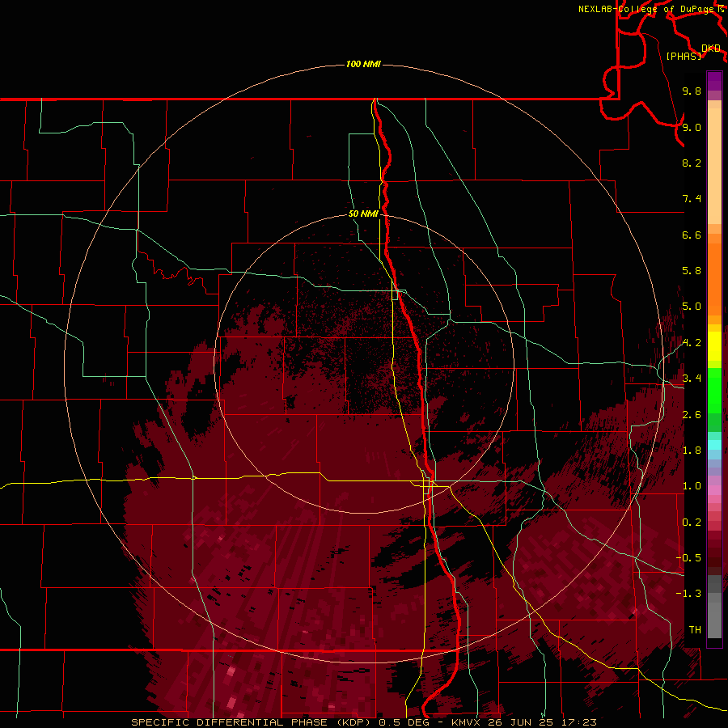Click the 9.8 scale value
The height and width of the screenshot is (728, 728).
692,91
